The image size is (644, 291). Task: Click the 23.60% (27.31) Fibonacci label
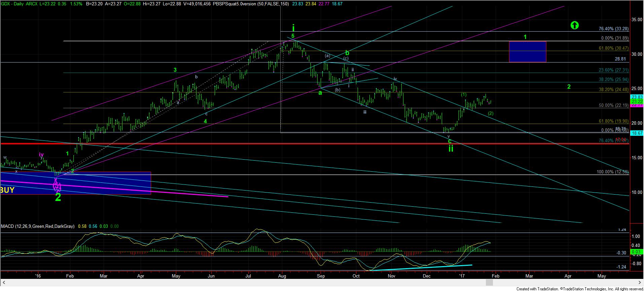(614, 70)
